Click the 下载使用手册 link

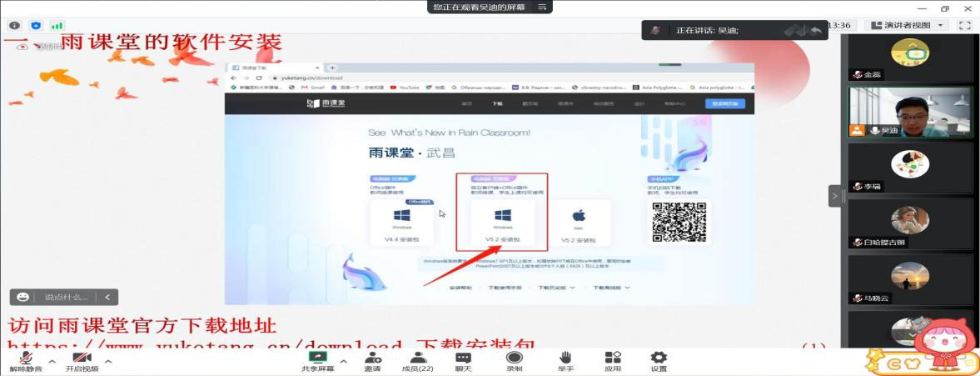(x=505, y=288)
